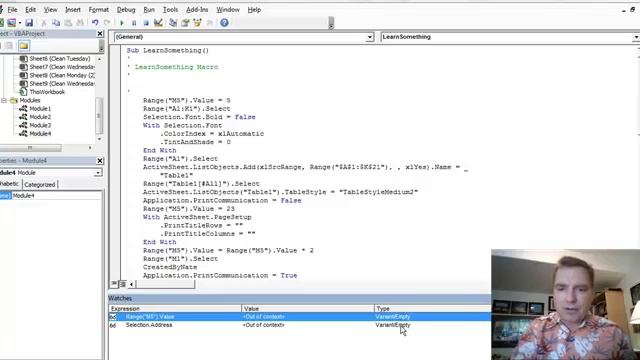Run the macro with the play icon

tap(122, 23)
